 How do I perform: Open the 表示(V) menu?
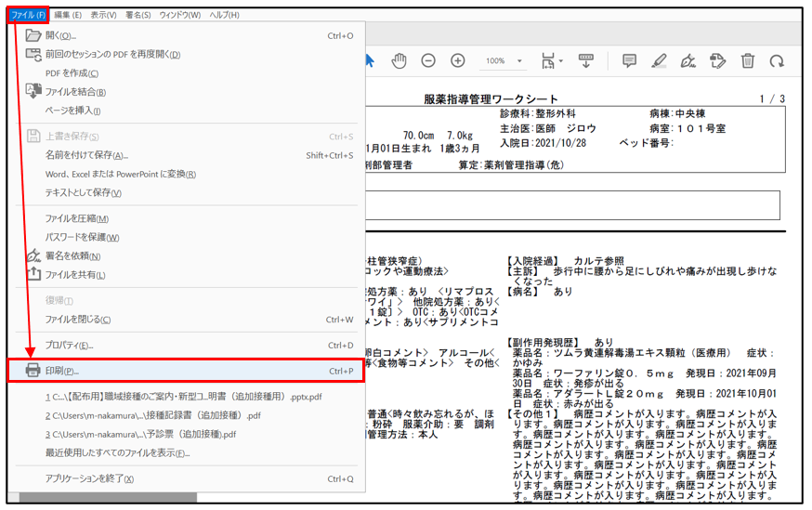click(x=104, y=15)
